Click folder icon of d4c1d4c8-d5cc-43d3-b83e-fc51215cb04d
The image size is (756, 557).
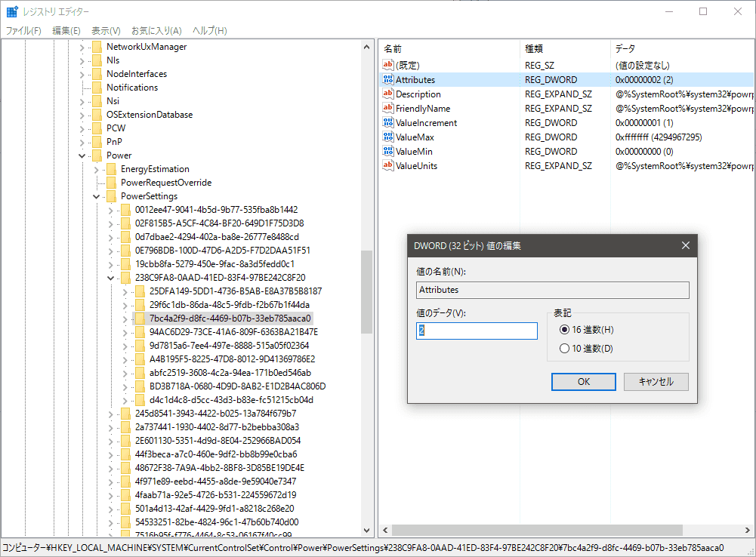pos(140,400)
